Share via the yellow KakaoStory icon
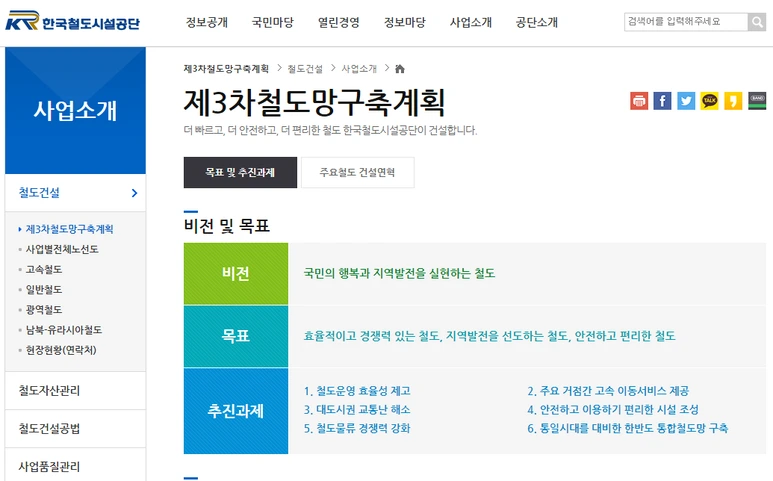Image resolution: width=773 pixels, height=481 pixels. [733, 101]
